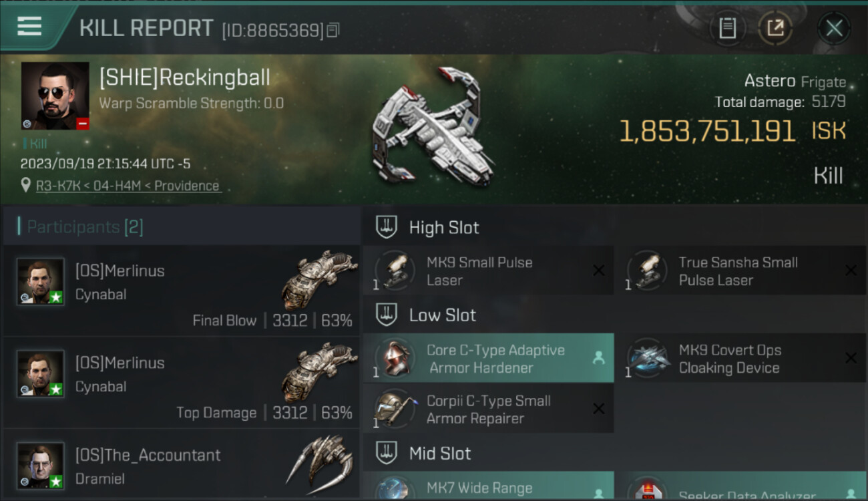Open the R3-K7K Providence location link
Image resolution: width=868 pixels, height=501 pixels.
(x=128, y=186)
